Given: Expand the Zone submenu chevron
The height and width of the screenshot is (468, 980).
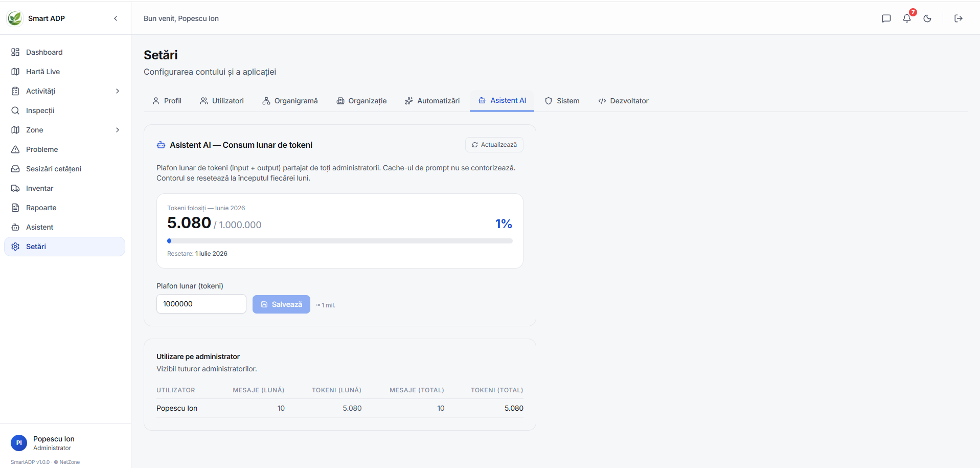Looking at the screenshot, I should pos(118,130).
